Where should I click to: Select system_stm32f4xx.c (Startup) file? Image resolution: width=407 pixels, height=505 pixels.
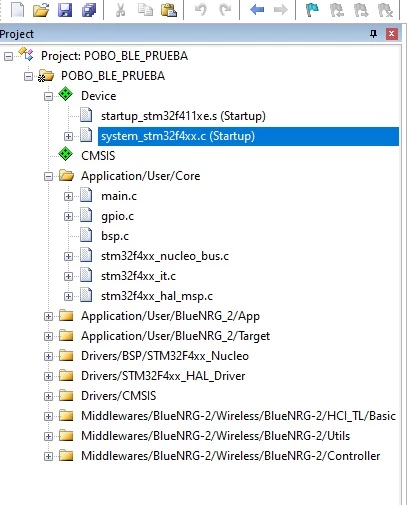click(x=248, y=136)
